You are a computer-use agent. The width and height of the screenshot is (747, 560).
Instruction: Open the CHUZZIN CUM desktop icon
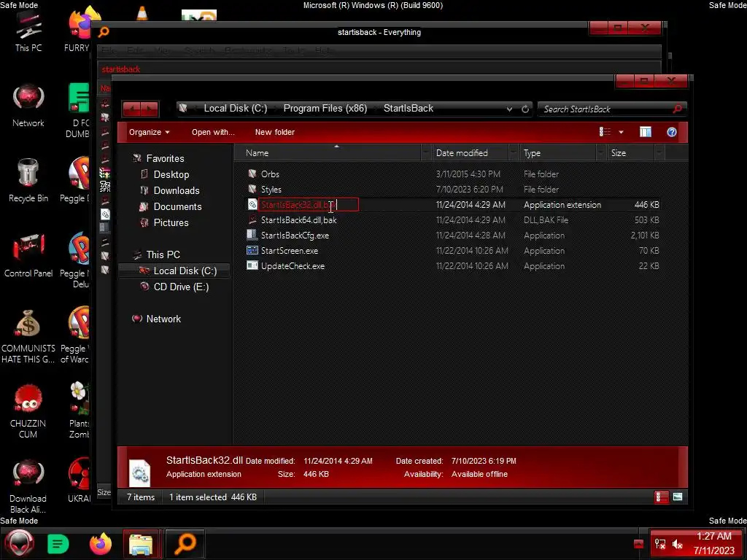tap(28, 411)
